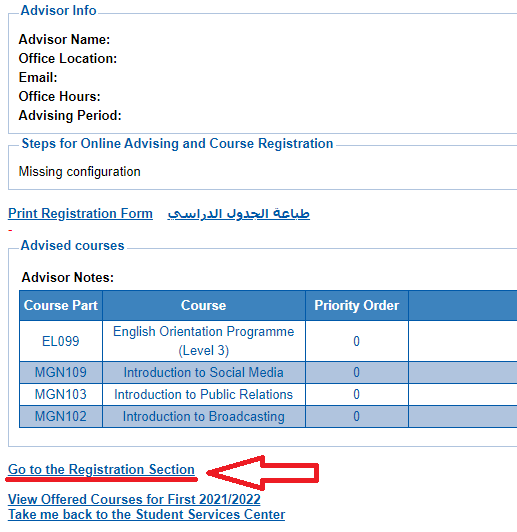Select the MGN102 course part cell
517x532 pixels.
[x=61, y=416]
